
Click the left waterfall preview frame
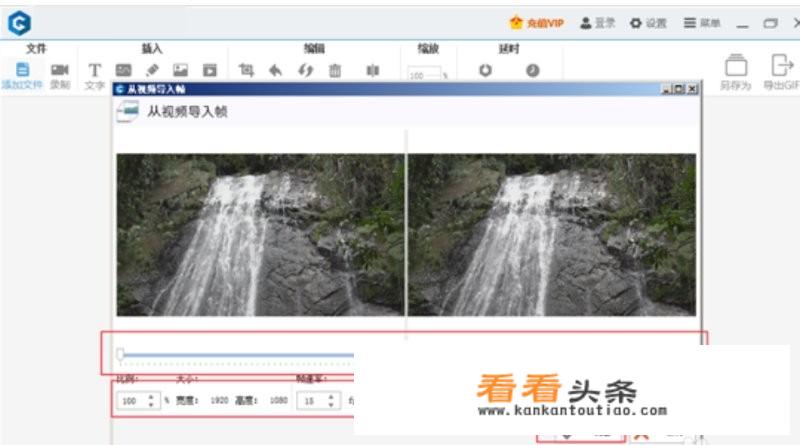click(x=260, y=235)
